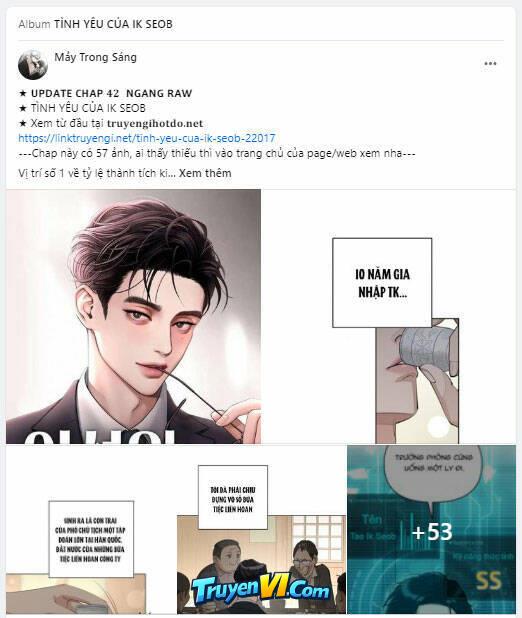
Task: Open the three-dots post options menu
Action: (x=490, y=63)
